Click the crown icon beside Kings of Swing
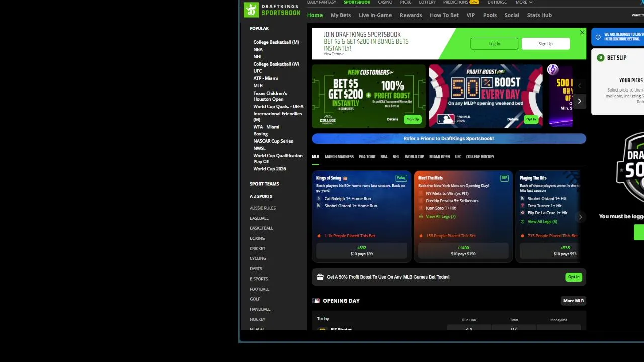Screen dimensions: 644x362 pos(345,178)
